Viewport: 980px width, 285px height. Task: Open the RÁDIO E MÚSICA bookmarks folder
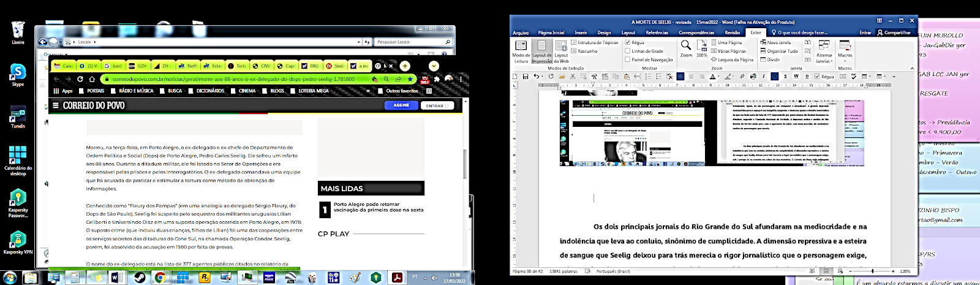pyautogui.click(x=132, y=91)
